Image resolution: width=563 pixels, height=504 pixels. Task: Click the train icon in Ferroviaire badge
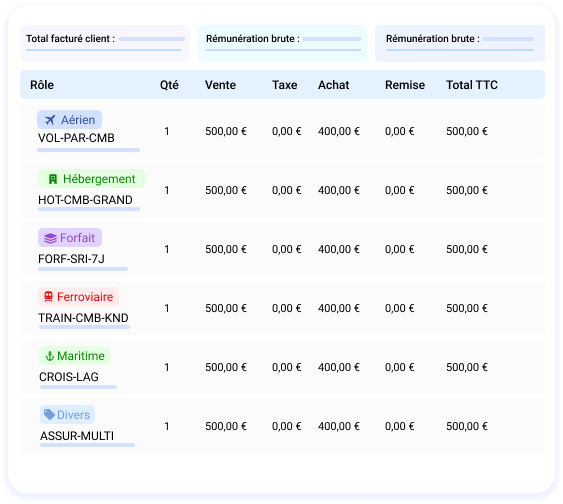(x=48, y=297)
